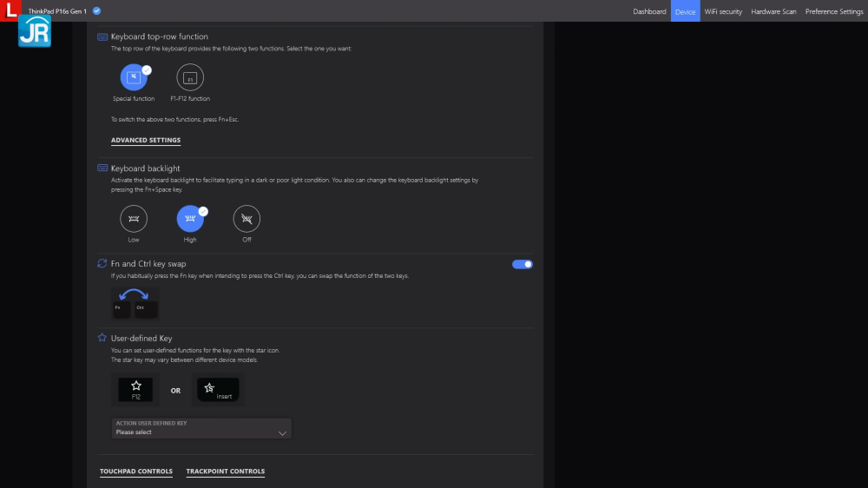Turn keyboard backlight Off
868x488 pixels.
[x=247, y=219]
